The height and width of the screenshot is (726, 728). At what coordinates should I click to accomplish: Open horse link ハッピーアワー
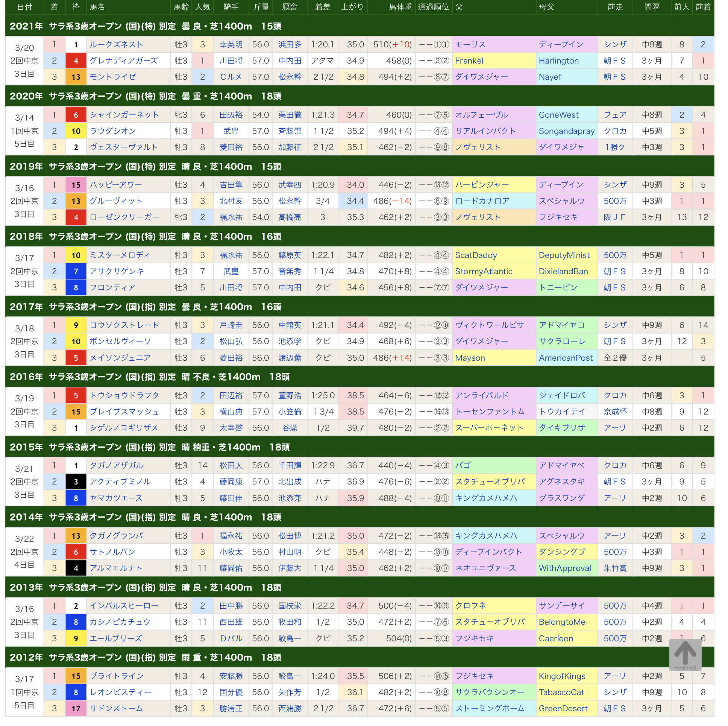[116, 185]
